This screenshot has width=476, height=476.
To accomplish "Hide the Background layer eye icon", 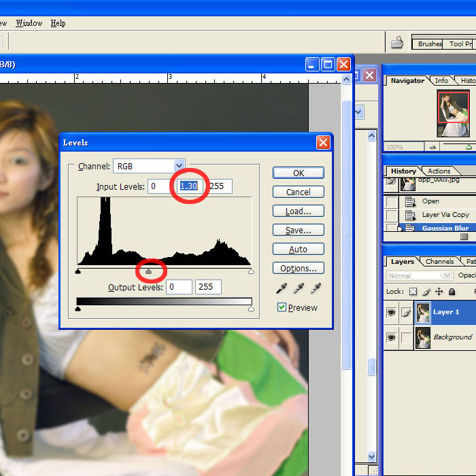I will [391, 337].
